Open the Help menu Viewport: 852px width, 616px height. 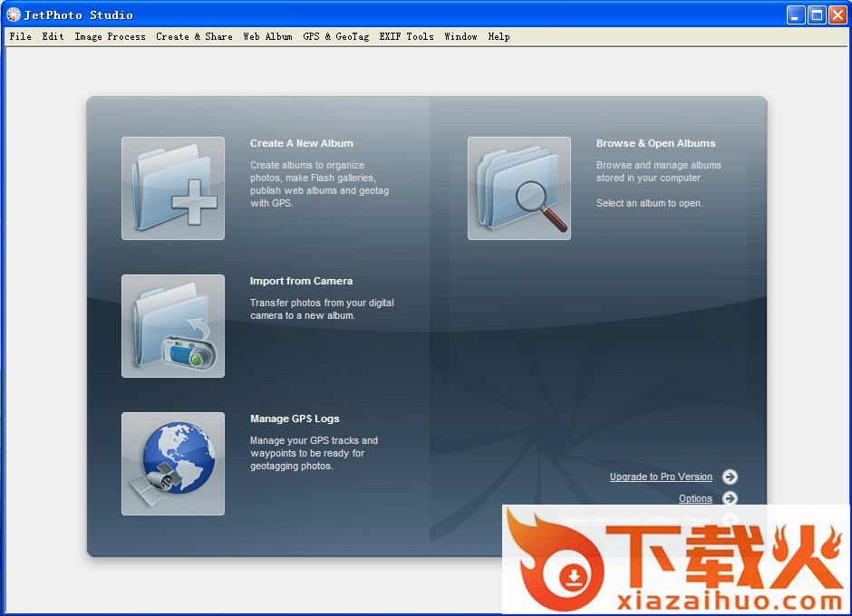(499, 36)
